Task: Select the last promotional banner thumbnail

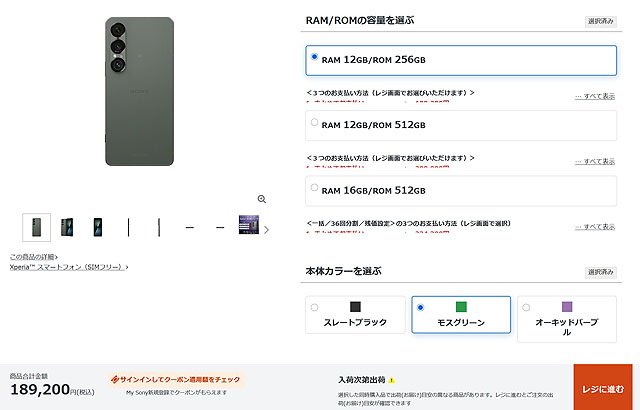Action: pyautogui.click(x=249, y=225)
